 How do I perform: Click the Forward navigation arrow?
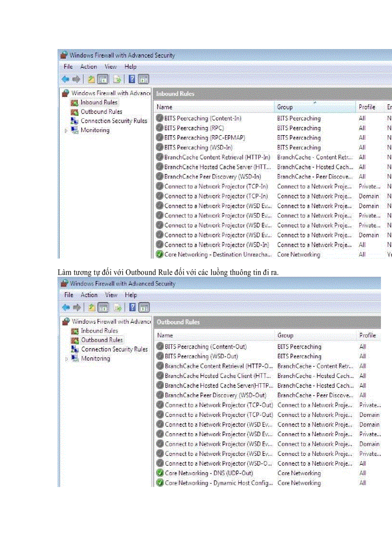coord(76,79)
